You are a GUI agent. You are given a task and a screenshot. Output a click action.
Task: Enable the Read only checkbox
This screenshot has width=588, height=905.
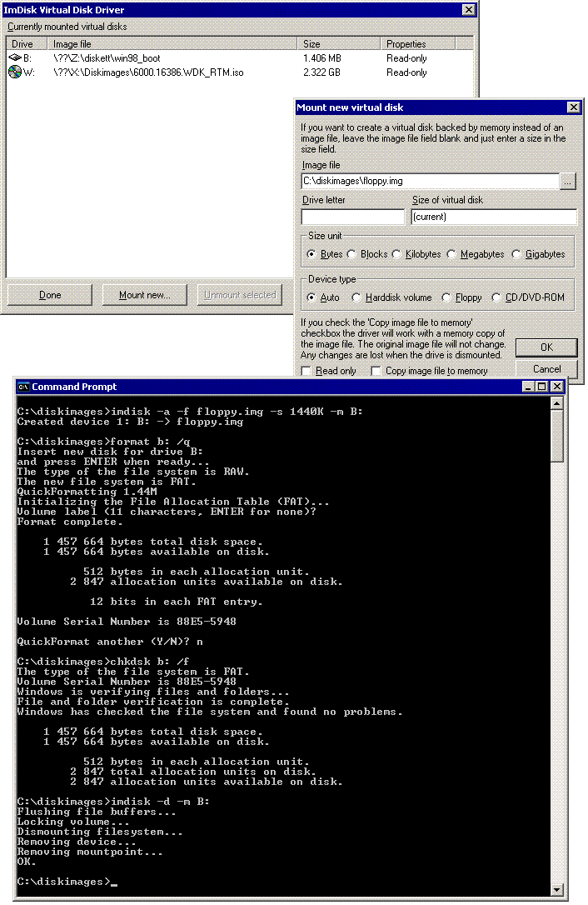coord(306,371)
